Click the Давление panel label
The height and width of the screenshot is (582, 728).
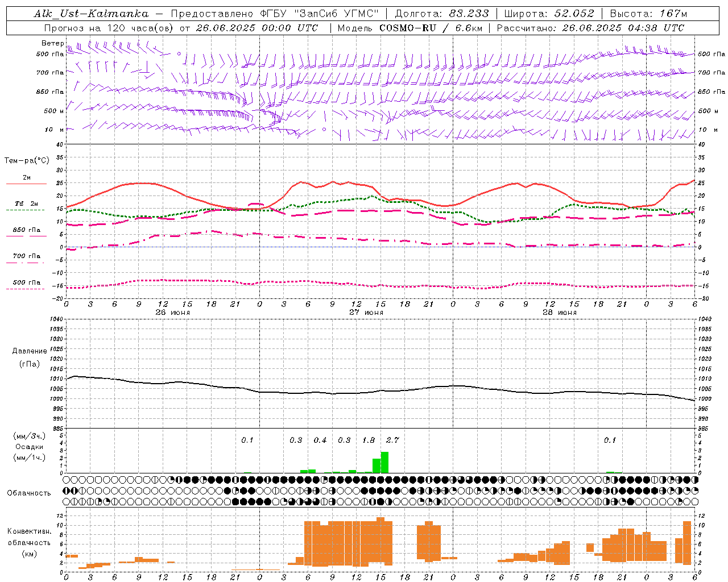(30, 351)
